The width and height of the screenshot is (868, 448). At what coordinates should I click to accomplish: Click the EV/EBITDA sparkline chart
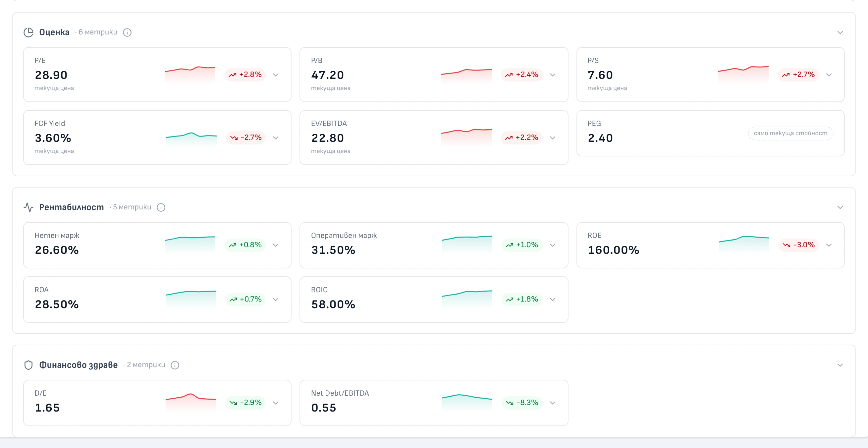point(466,137)
